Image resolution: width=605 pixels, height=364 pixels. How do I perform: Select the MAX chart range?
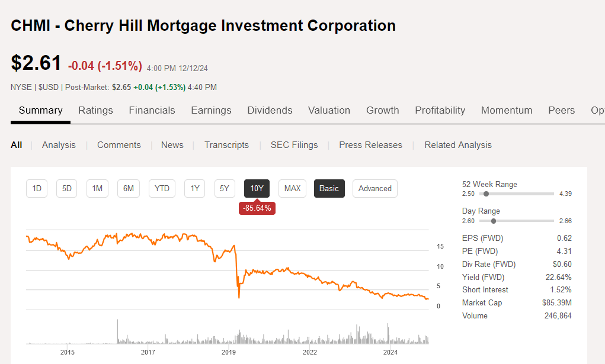(x=293, y=189)
